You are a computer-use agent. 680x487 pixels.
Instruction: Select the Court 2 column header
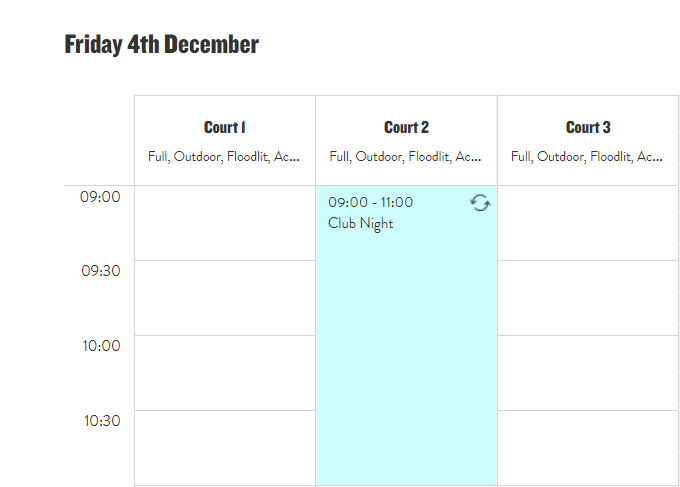point(406,128)
